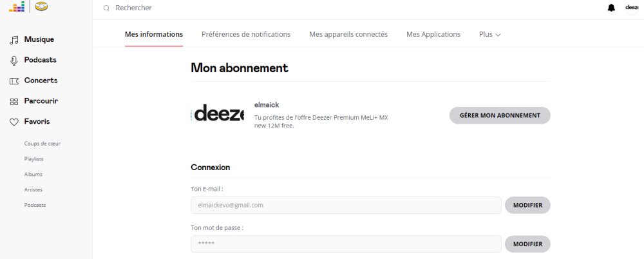Click the Deezer equalizer logo
The width and height of the screenshot is (644, 259).
coord(16,7)
